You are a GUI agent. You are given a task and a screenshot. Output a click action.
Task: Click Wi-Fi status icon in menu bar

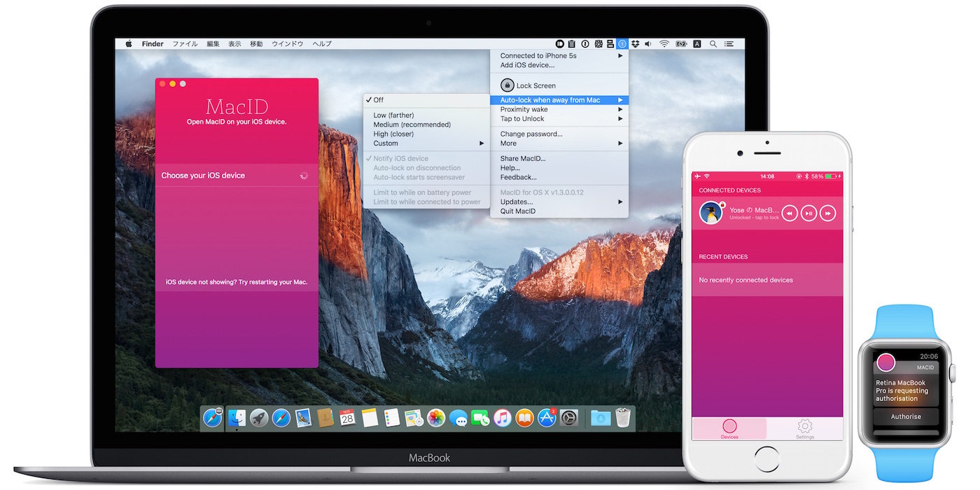tap(664, 43)
